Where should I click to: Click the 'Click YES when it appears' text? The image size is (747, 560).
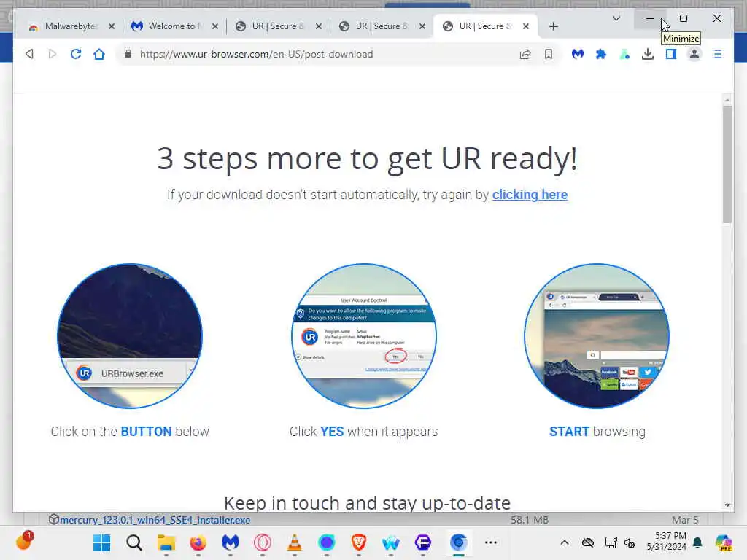click(x=363, y=432)
